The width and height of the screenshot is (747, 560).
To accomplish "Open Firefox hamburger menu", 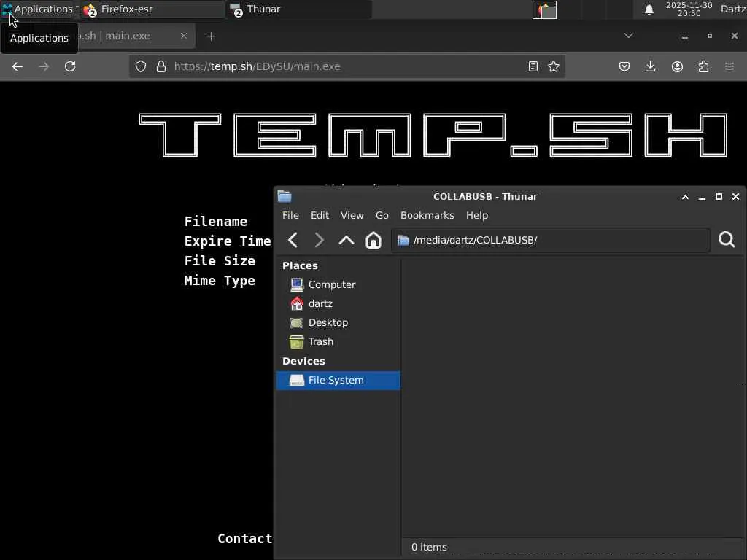I will tap(729, 66).
